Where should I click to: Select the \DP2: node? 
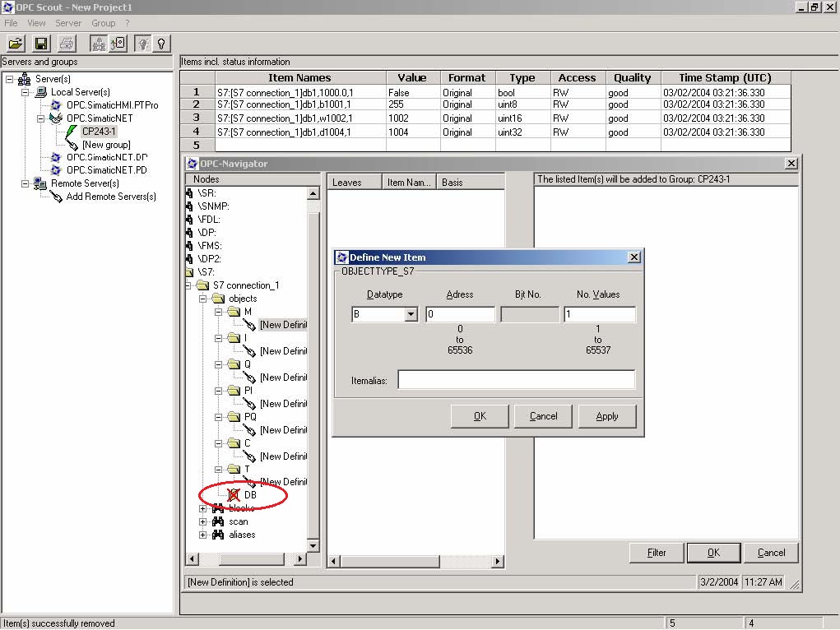(x=208, y=259)
